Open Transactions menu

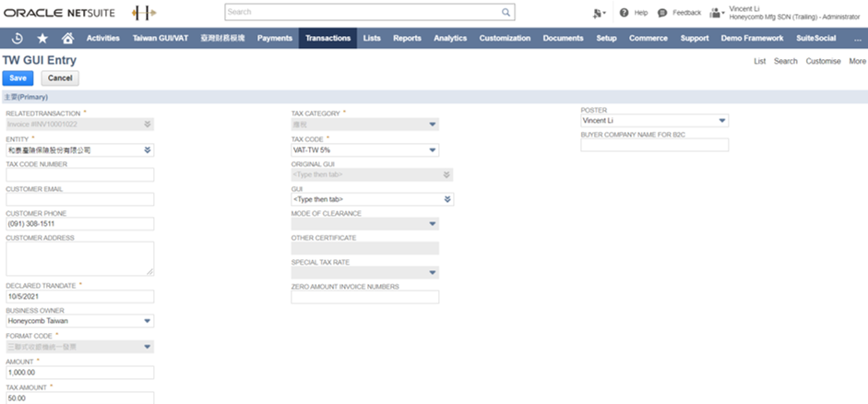[x=327, y=38]
